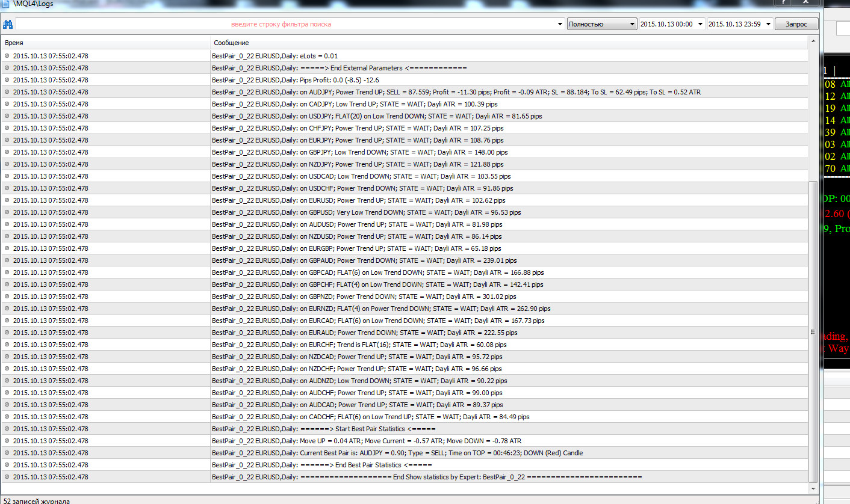This screenshot has height=504, width=850.
Task: Select the AUDJPY SELL = 87.559 log row
Action: point(405,92)
